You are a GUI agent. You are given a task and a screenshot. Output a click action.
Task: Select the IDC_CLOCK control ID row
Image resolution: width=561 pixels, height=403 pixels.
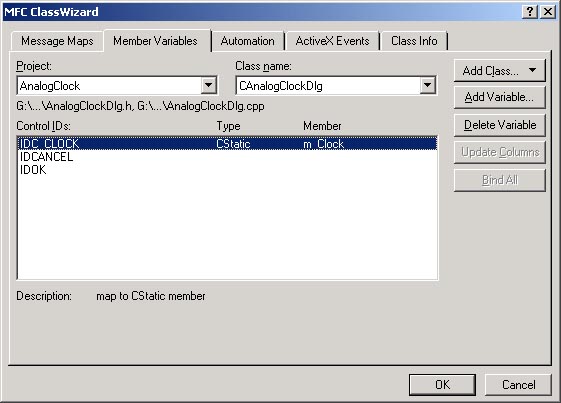(x=228, y=144)
